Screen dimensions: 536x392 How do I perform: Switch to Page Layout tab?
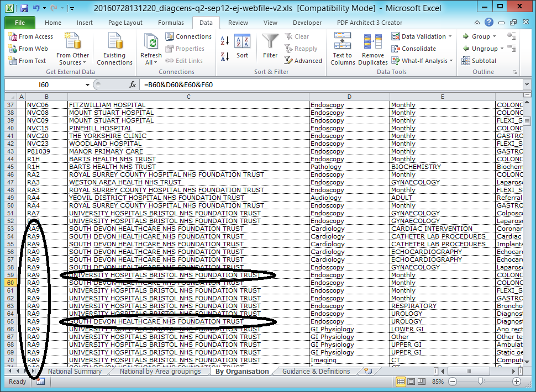(x=125, y=23)
